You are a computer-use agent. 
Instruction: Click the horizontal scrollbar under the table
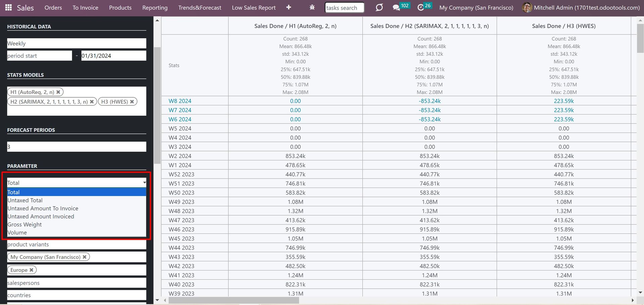click(x=233, y=300)
